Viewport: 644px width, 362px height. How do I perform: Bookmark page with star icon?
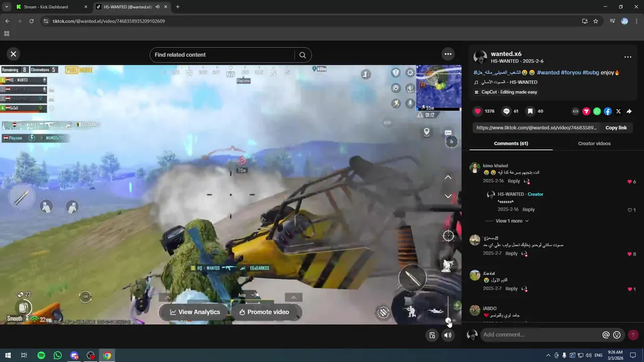596,21
